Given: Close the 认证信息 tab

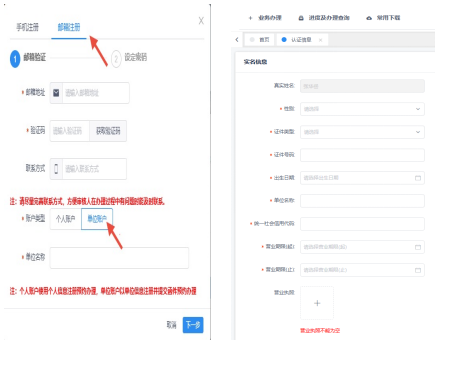Looking at the screenshot, I should [320, 40].
